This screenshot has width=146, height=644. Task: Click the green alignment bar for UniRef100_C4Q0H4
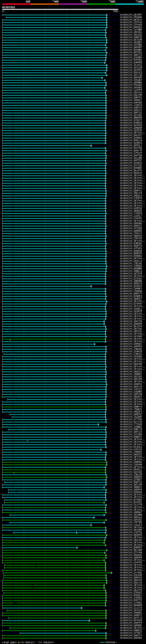coord(55,465)
